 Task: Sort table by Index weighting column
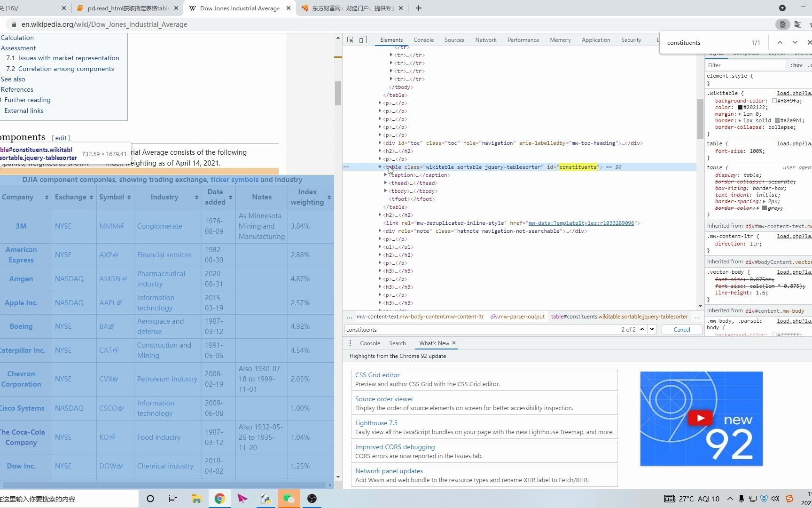click(329, 198)
